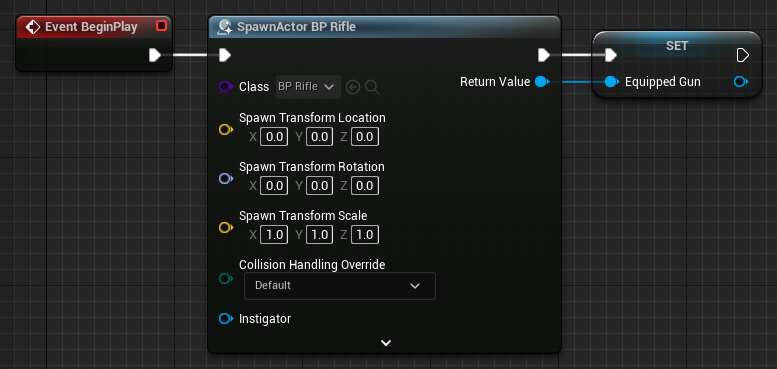This screenshot has height=369, width=777.
Task: Select the Event BeginPlay node title
Action: pyautogui.click(x=91, y=27)
